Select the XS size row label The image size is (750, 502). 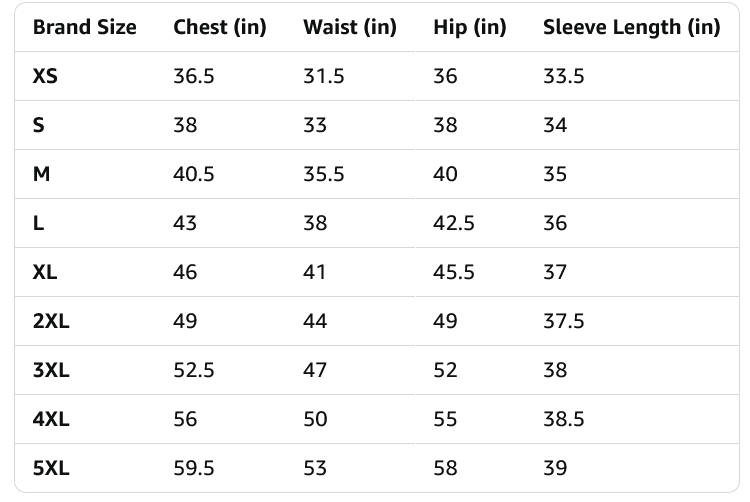click(45, 76)
